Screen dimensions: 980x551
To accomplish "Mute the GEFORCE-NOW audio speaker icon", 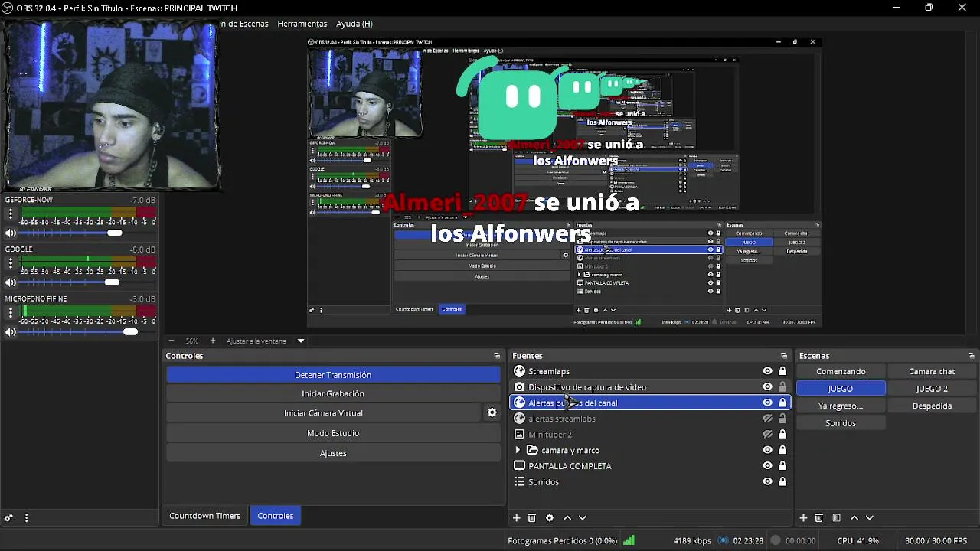I will [x=11, y=233].
